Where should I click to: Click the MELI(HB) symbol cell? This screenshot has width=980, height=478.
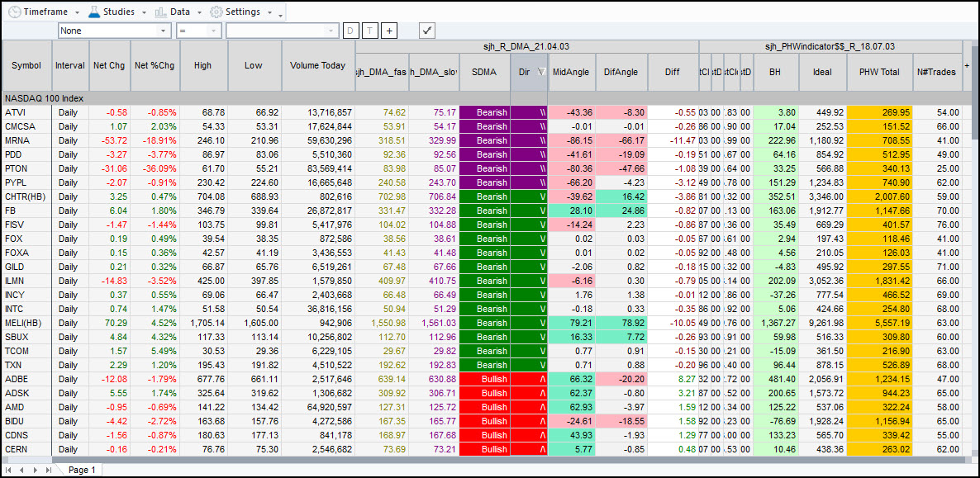(27, 323)
